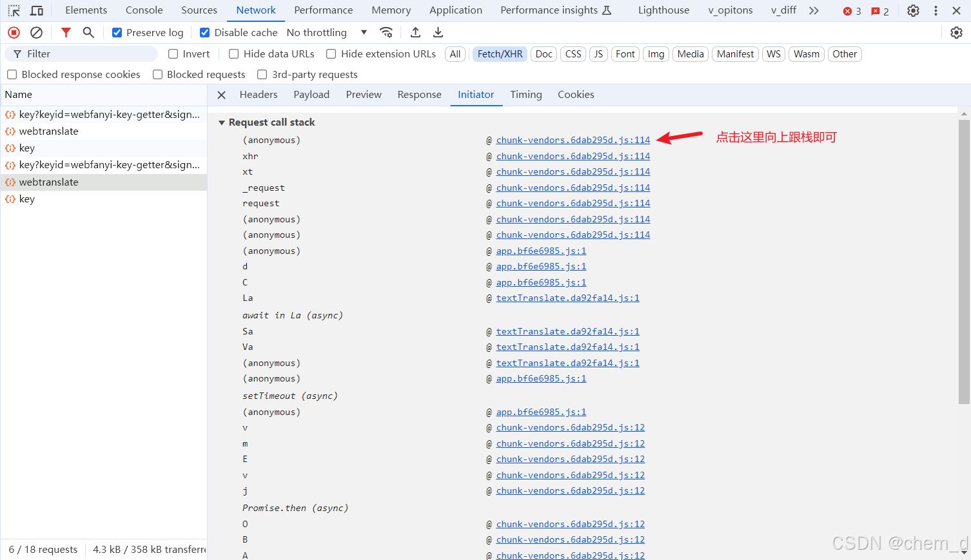This screenshot has height=560, width=971.
Task: Enable the Hide data URLs checkbox
Action: tap(234, 54)
